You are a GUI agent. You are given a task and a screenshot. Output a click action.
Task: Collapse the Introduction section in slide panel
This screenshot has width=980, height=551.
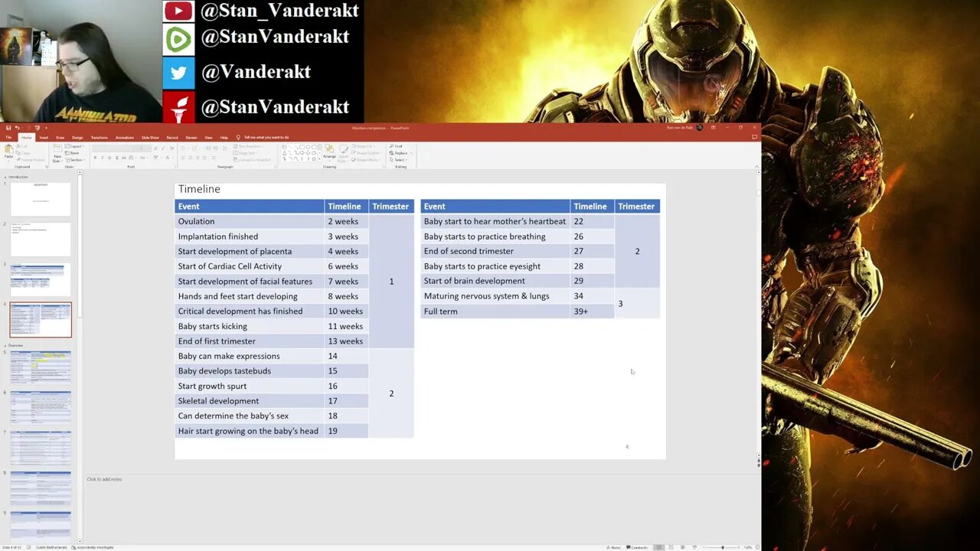(x=5, y=177)
